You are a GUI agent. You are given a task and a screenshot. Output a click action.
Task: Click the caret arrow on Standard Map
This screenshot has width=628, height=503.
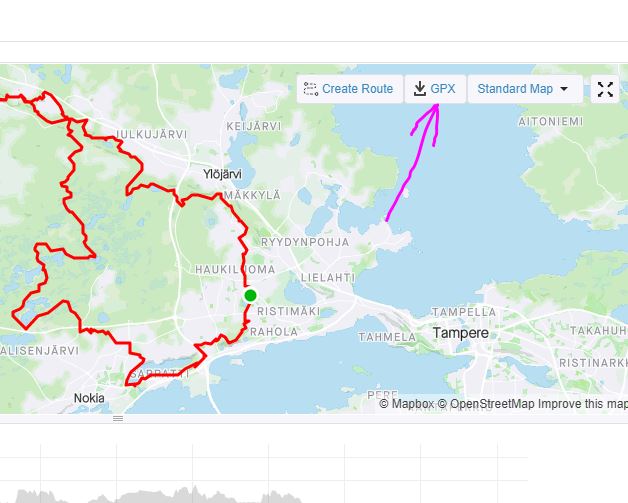pos(564,89)
